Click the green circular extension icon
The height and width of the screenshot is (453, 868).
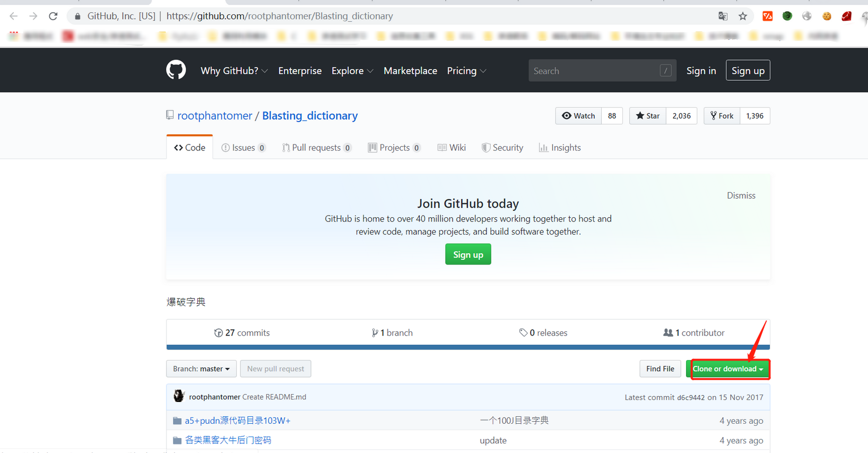(x=787, y=16)
